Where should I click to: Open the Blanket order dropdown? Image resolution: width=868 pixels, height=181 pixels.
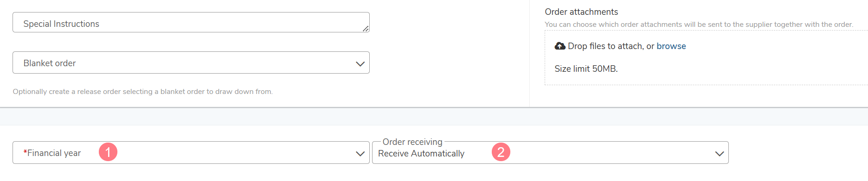191,62
